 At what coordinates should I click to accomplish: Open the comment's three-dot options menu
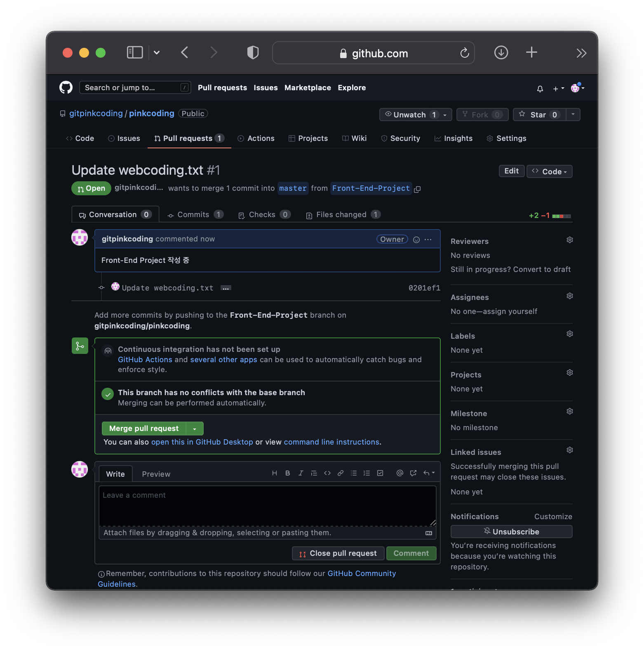[x=428, y=239]
